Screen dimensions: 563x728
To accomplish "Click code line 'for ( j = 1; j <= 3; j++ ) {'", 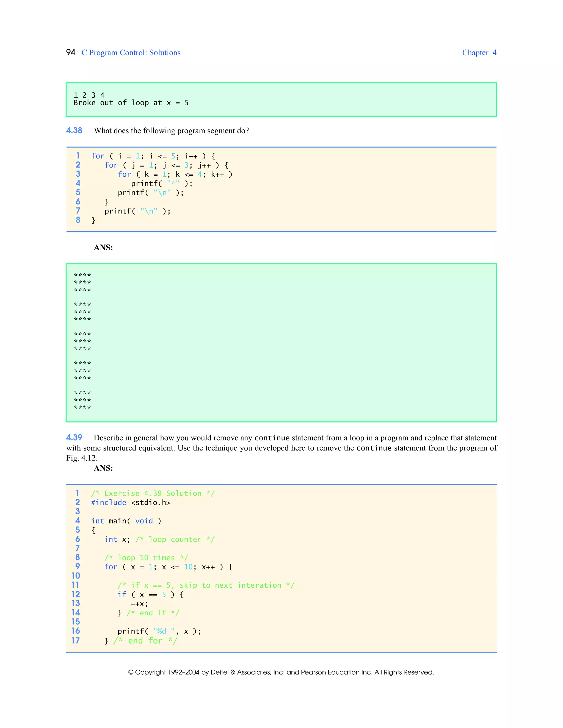I will pyautogui.click(x=166, y=165).
